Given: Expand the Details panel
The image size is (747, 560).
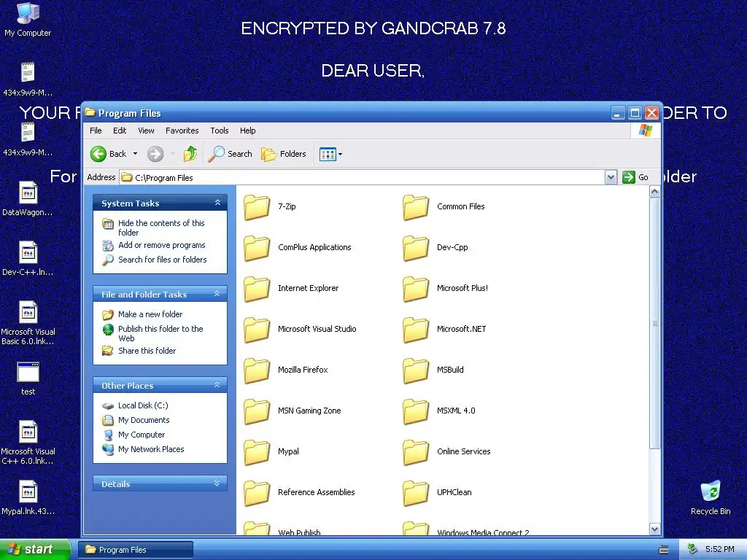Looking at the screenshot, I should pyautogui.click(x=217, y=483).
